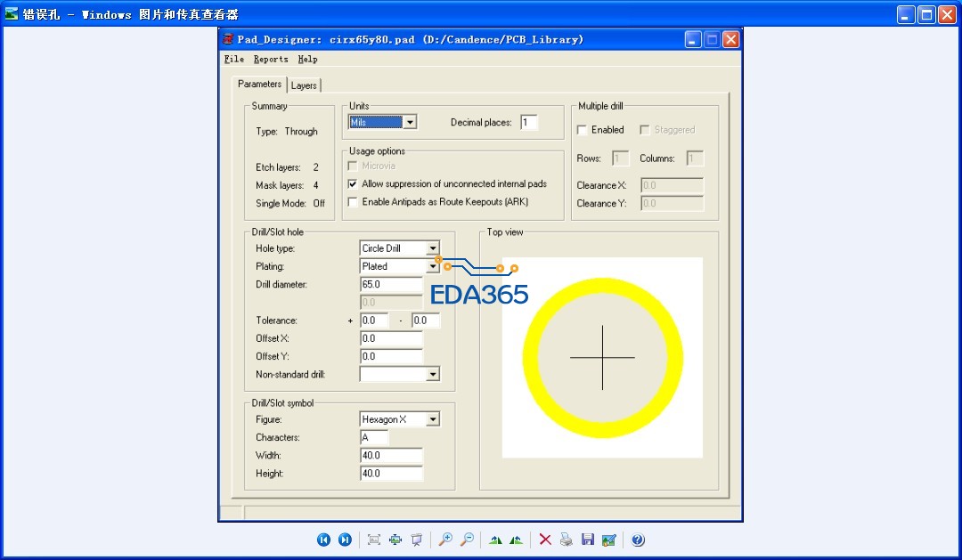The width and height of the screenshot is (962, 560).
Task: Click the Rows field in Multiple drill
Action: click(x=620, y=158)
